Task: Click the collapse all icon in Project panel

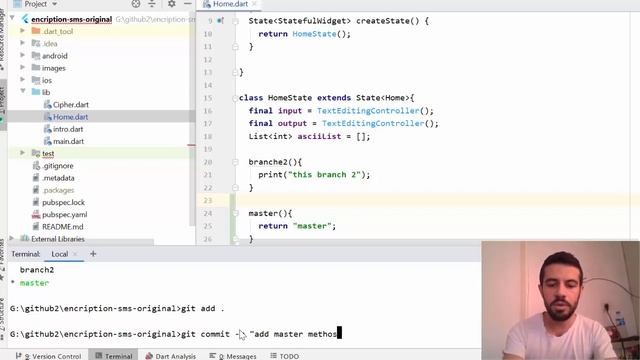Action: (x=152, y=4)
